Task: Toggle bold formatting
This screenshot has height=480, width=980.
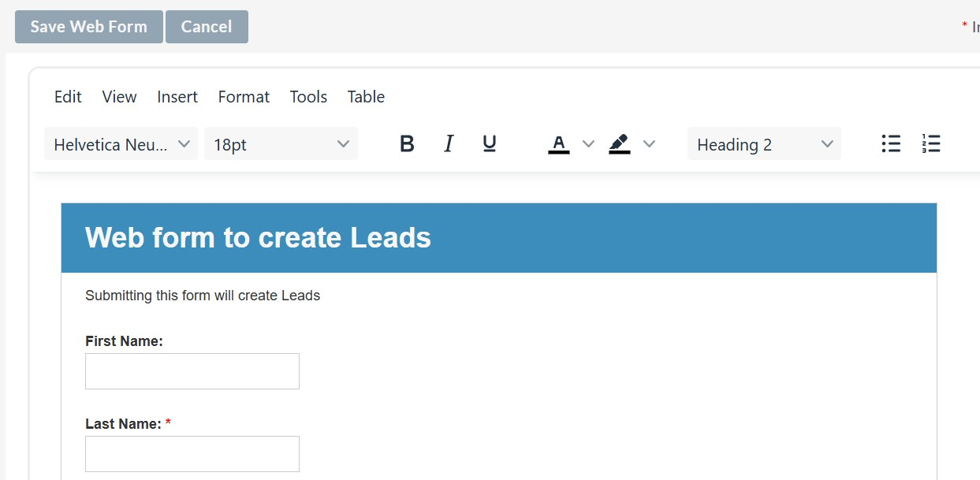Action: click(x=407, y=143)
